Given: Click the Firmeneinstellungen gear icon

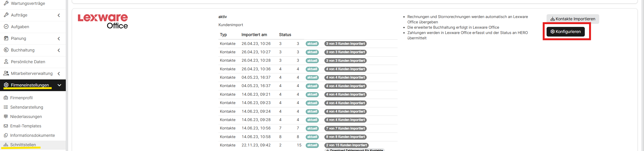Looking at the screenshot, I should click(x=6, y=85).
